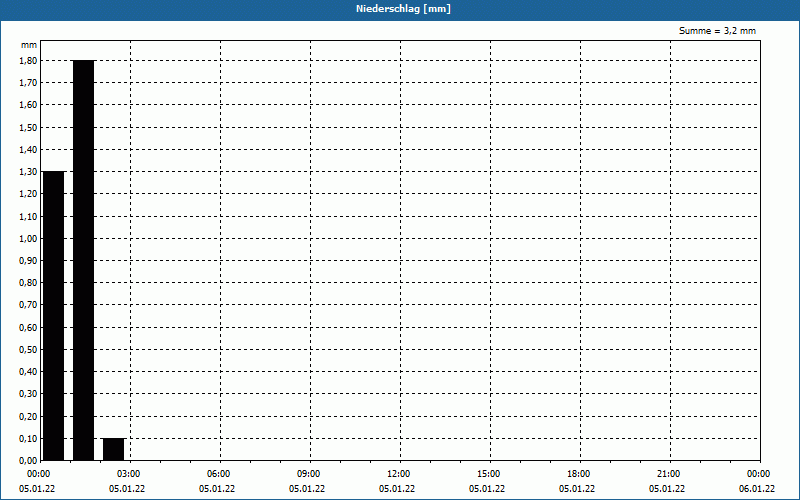Click the 03:00 time axis label
The image size is (800, 500).
pyautogui.click(x=129, y=474)
